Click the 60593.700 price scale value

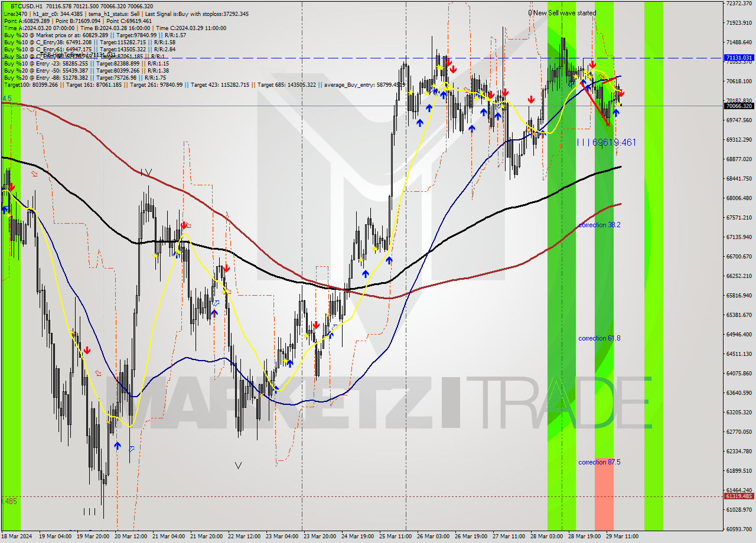pyautogui.click(x=738, y=529)
